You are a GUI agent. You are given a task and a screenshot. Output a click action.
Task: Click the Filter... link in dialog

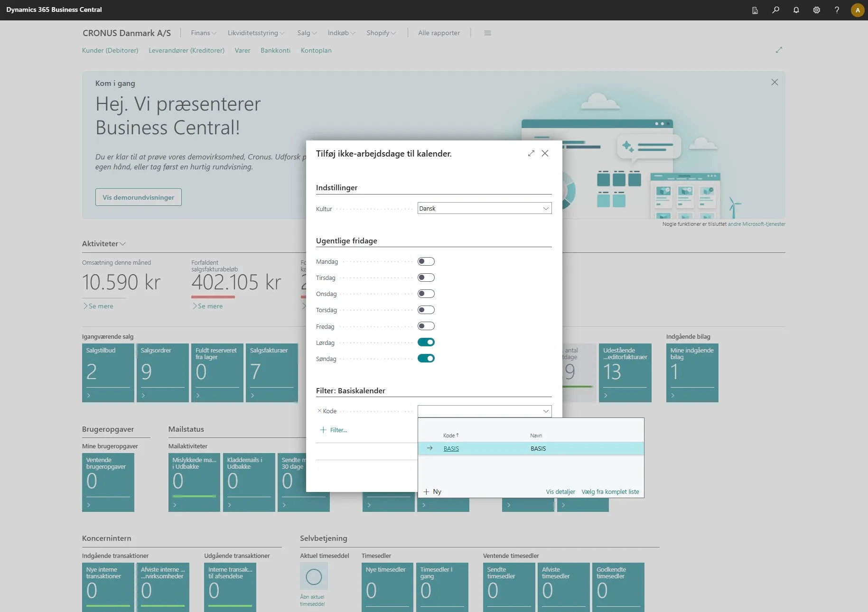[x=339, y=430]
